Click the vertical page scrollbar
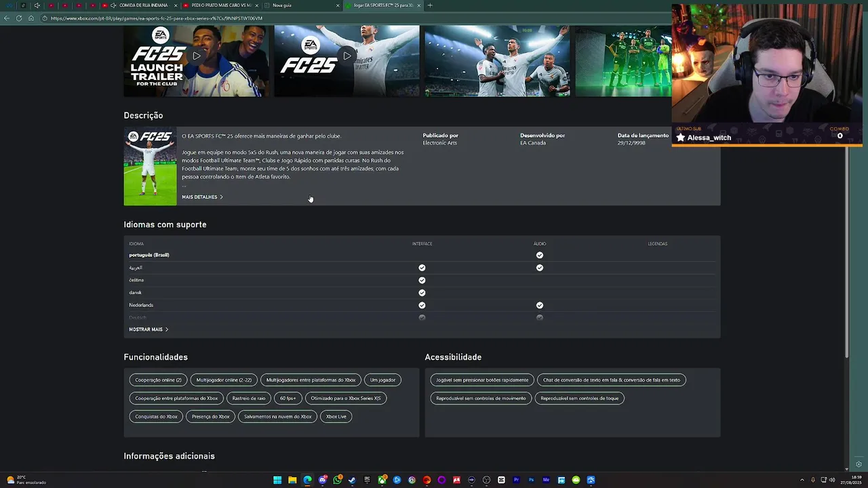This screenshot has height=488, width=868. coord(847,252)
